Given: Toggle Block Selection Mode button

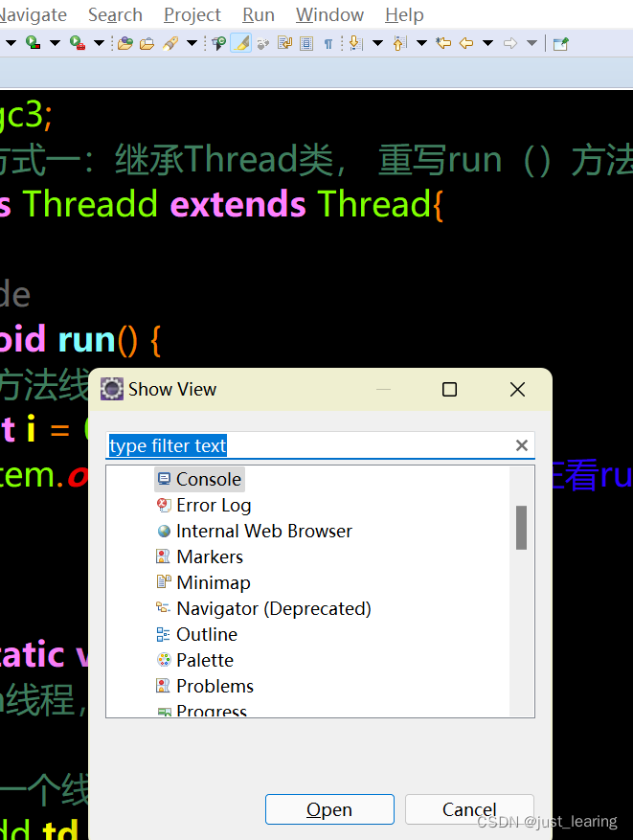Looking at the screenshot, I should (306, 43).
